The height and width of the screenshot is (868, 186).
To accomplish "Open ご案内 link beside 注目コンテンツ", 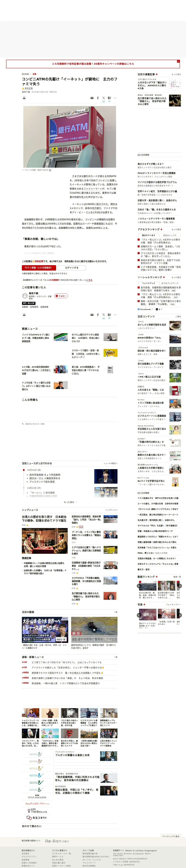I will (x=178, y=316).
